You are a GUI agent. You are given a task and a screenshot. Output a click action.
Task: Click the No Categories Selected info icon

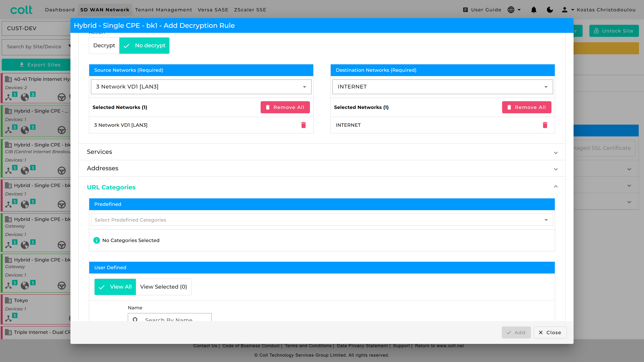pyautogui.click(x=96, y=240)
